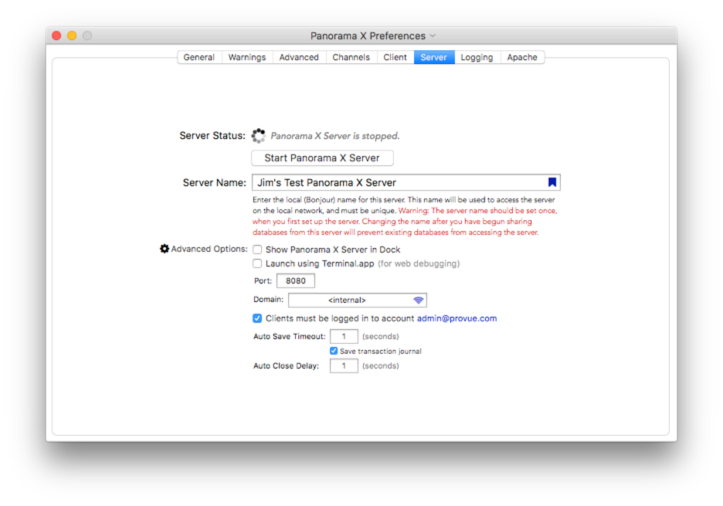The width and height of the screenshot is (723, 506).
Task: Check Launch using Terminal.app option
Action: 258,264
